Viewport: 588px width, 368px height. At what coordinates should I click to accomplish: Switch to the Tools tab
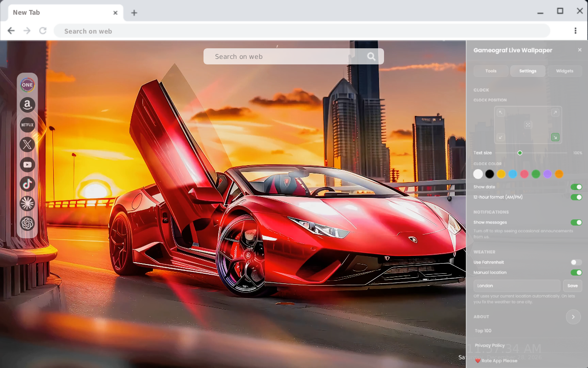(x=491, y=71)
